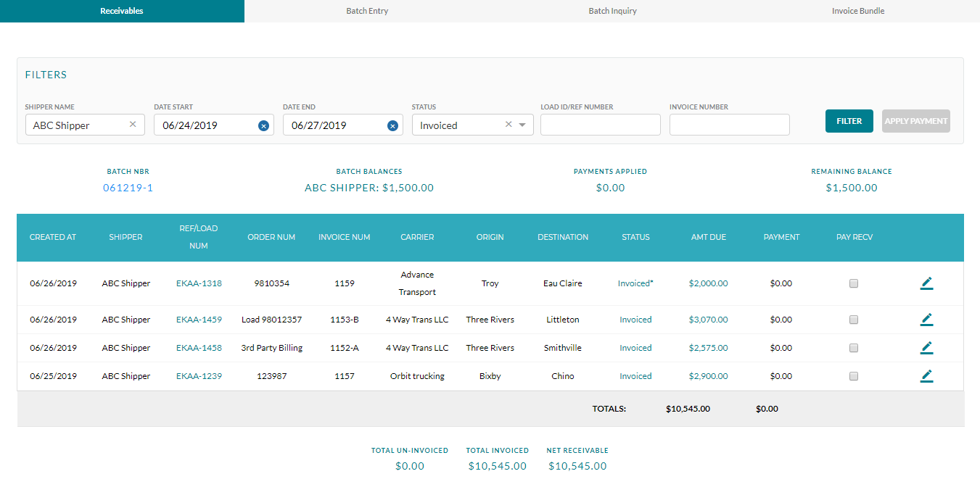This screenshot has width=980, height=487.
Task: Check Pay Recv for the Orbit trucking row
Action: pos(853,376)
